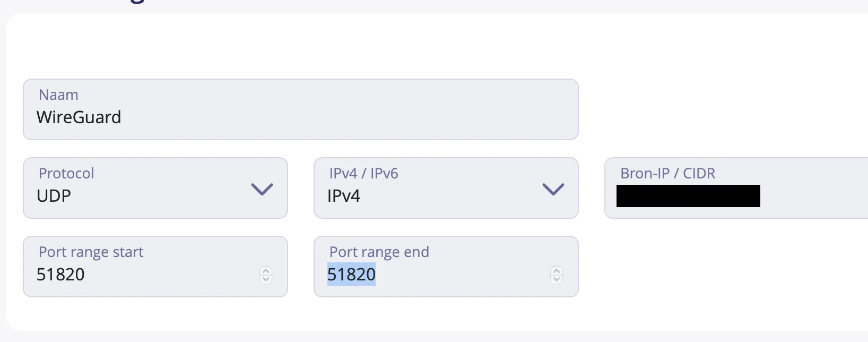Click the highlighted 51820 port end value

point(351,275)
